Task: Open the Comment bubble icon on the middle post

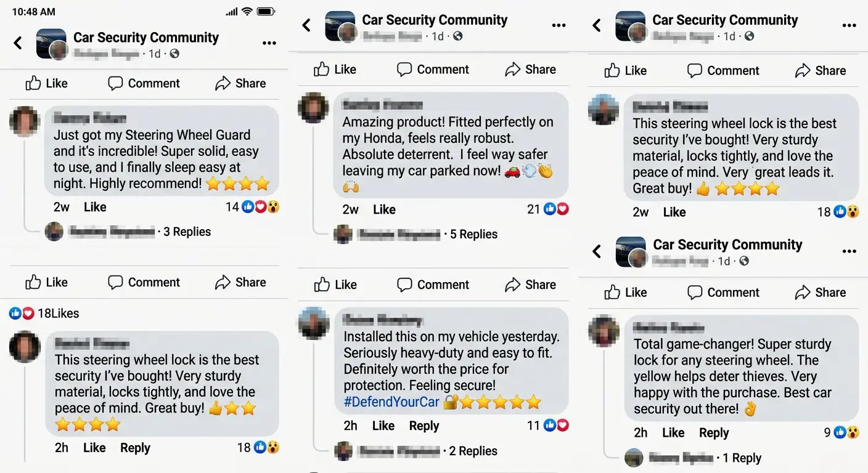Action: pyautogui.click(x=405, y=69)
